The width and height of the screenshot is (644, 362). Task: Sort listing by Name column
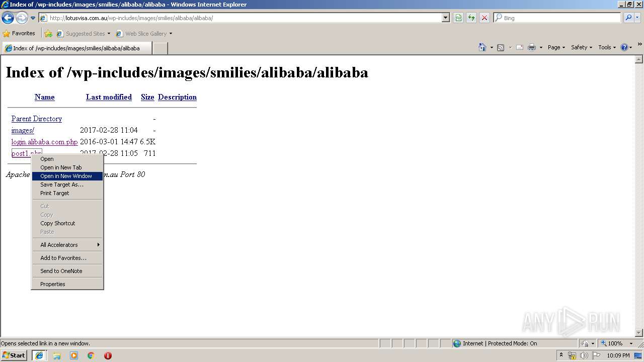44,97
